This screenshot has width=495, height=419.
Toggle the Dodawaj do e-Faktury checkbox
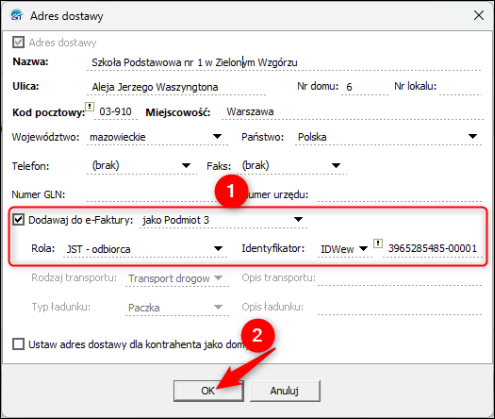pyautogui.click(x=18, y=220)
